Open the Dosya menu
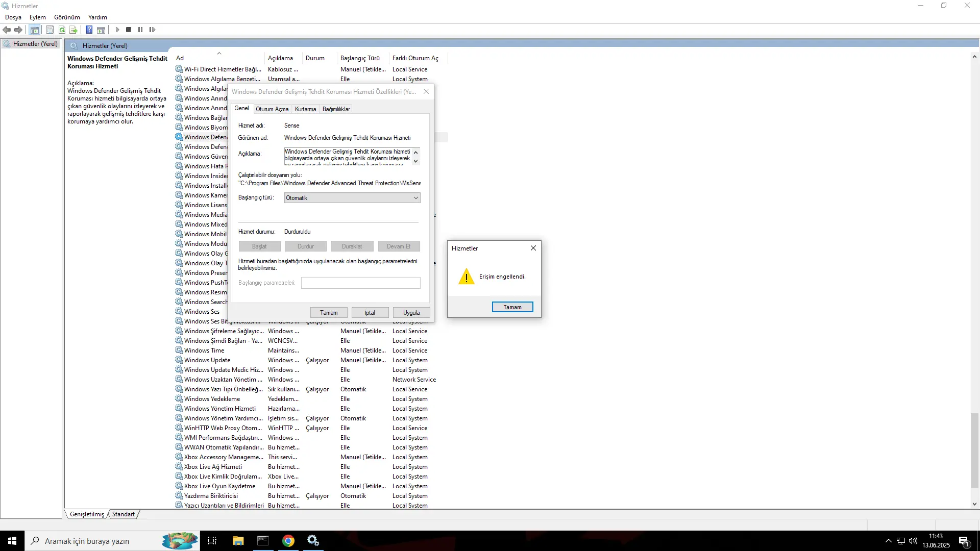 click(13, 17)
